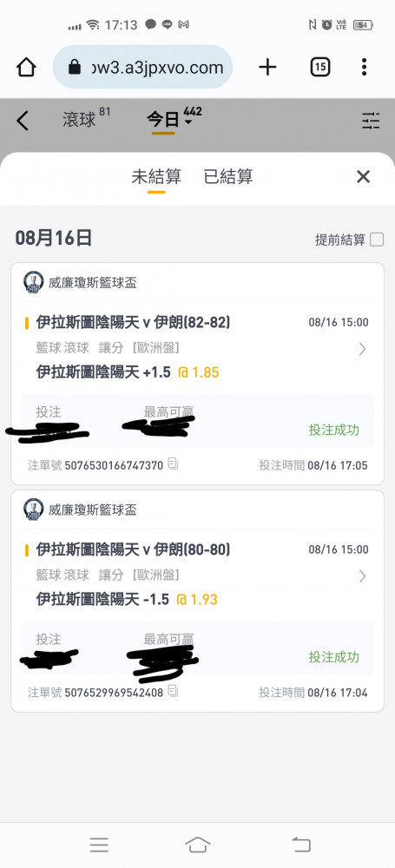
Task: Copy bet number 5076529969542408
Action: (173, 691)
